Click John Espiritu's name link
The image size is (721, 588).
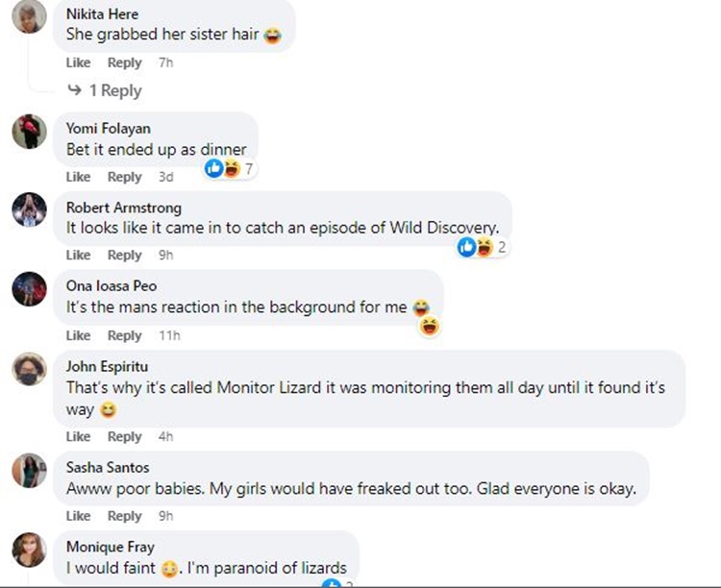(107, 366)
